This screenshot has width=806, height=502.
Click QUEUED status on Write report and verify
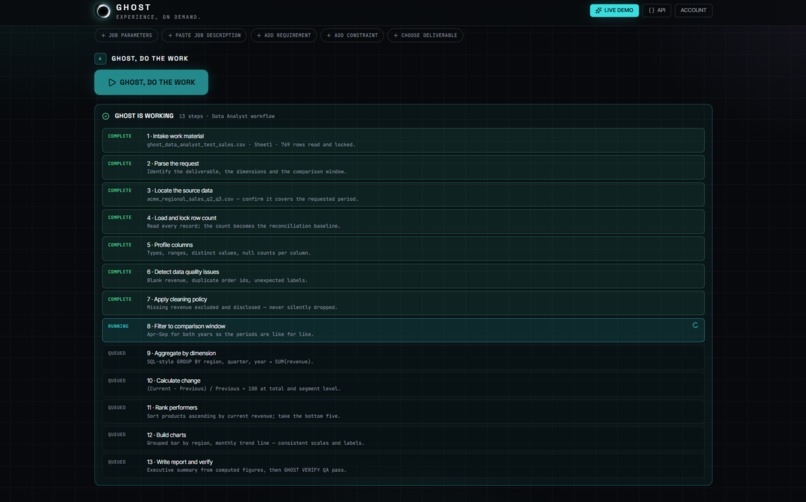[x=117, y=461]
